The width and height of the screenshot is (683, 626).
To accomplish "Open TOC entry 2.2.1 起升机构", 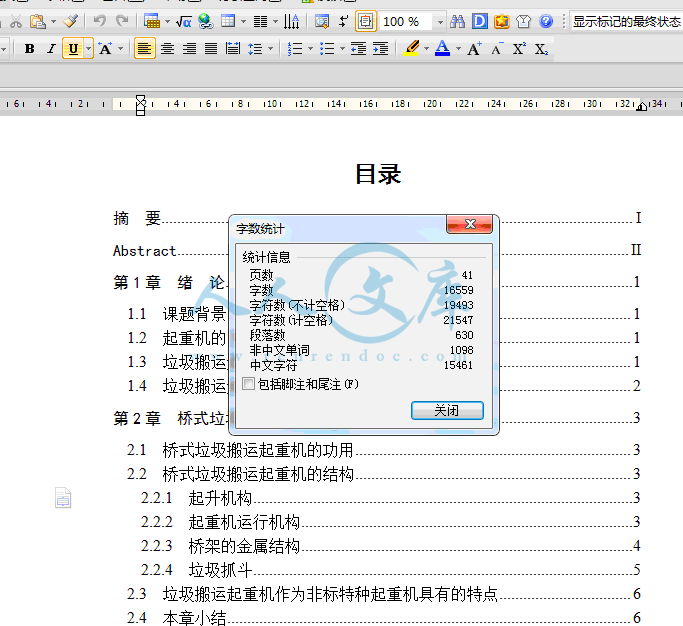I will pos(220,498).
